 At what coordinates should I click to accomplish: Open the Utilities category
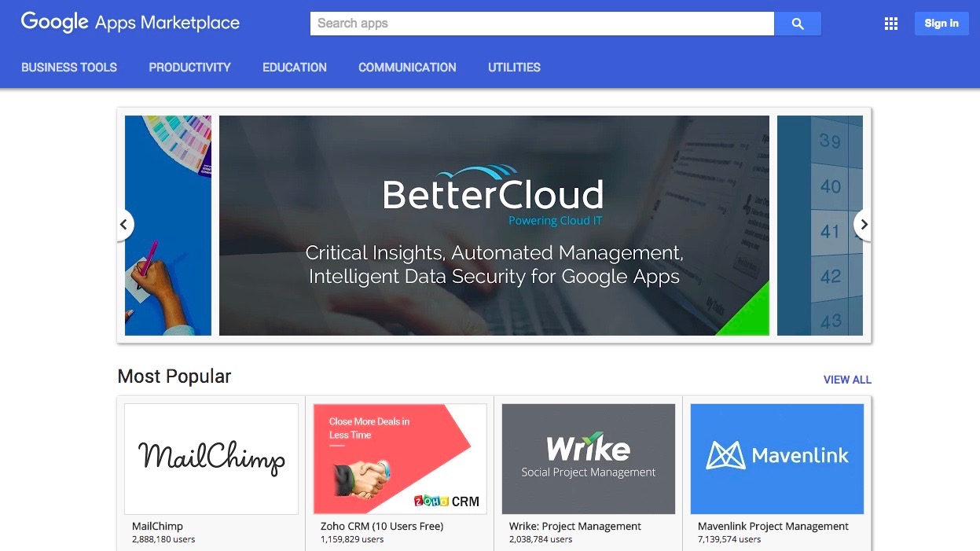(514, 68)
